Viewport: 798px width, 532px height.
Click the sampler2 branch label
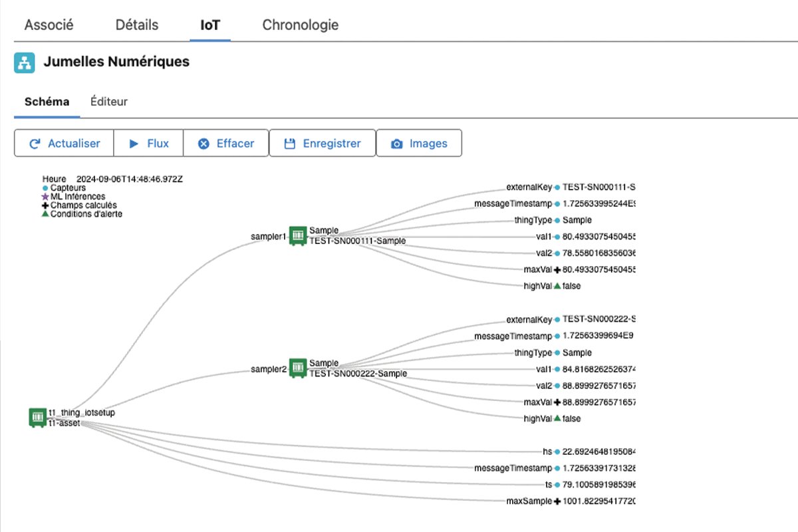[269, 369]
